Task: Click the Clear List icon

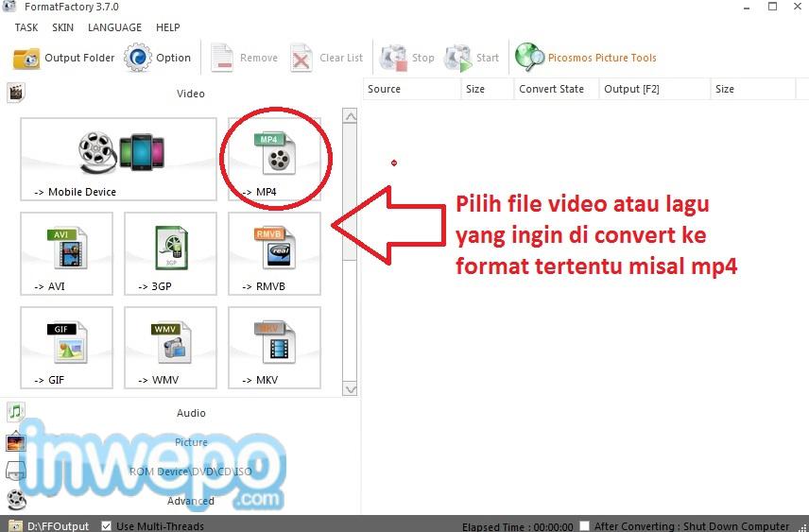Action: (301, 58)
